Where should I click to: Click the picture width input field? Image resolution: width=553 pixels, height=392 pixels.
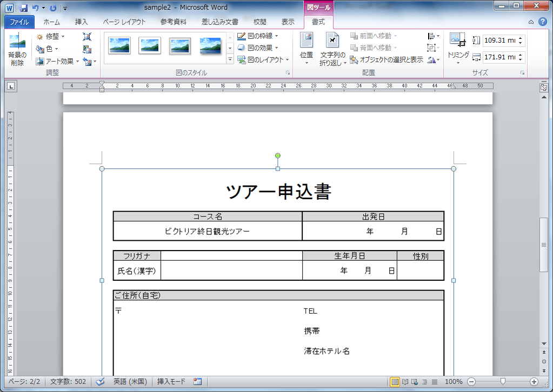click(499, 57)
